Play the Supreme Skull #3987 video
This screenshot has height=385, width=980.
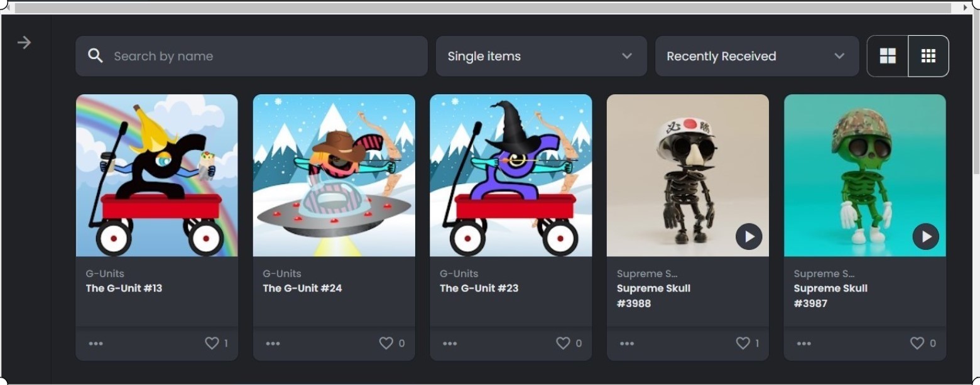tap(926, 237)
